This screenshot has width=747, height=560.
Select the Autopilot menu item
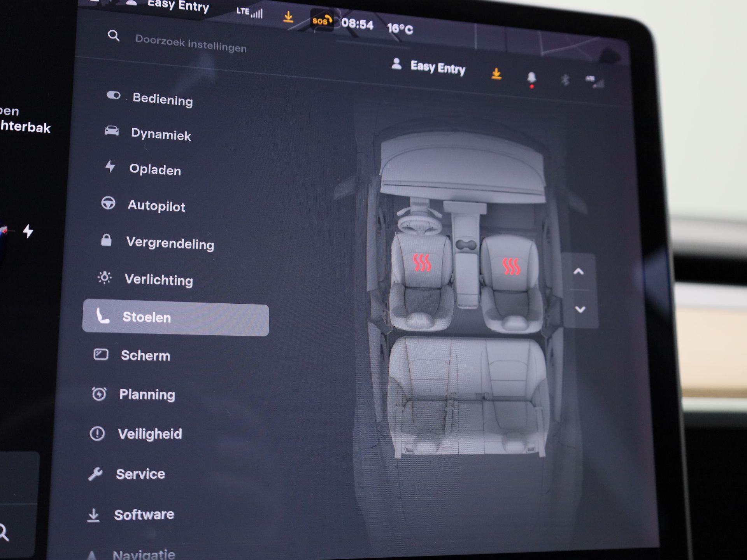coord(156,206)
